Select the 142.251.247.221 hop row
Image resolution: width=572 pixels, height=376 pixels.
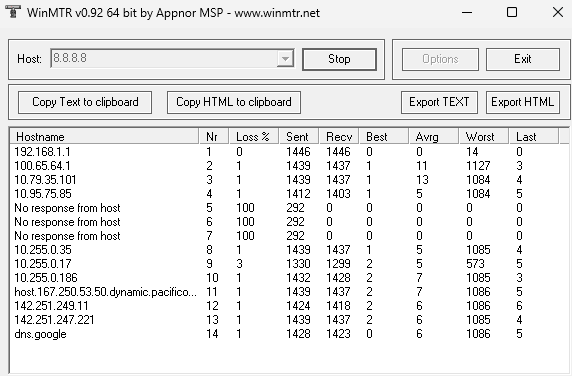pos(288,320)
